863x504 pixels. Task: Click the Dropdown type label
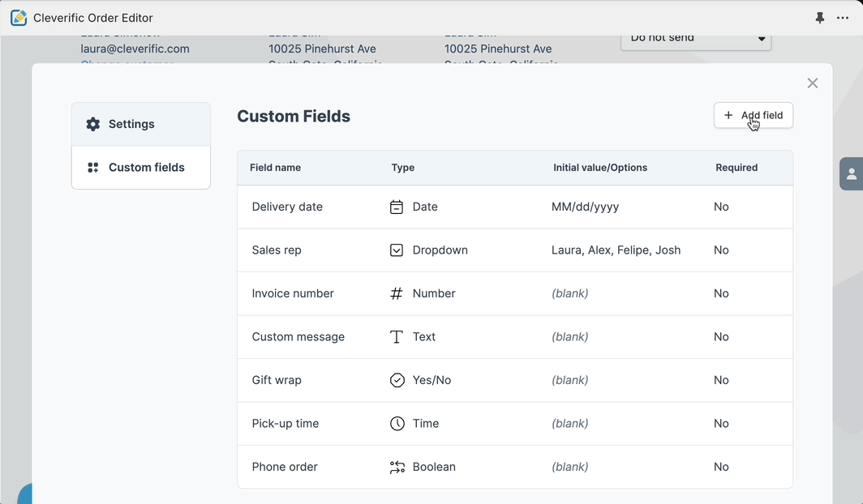440,250
